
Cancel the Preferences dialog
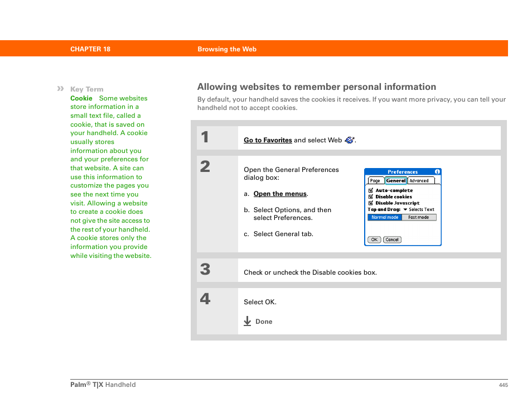coord(392,239)
